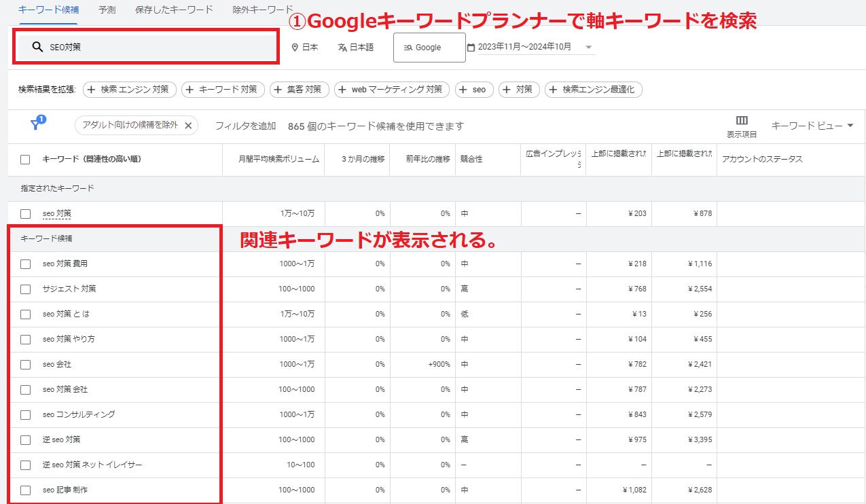Click the ¥13 low bid value
866x504 pixels.
(x=639, y=314)
